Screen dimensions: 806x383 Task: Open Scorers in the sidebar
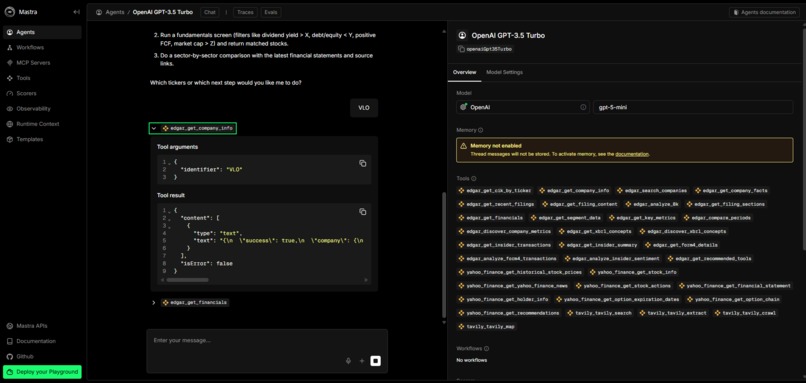42,94
